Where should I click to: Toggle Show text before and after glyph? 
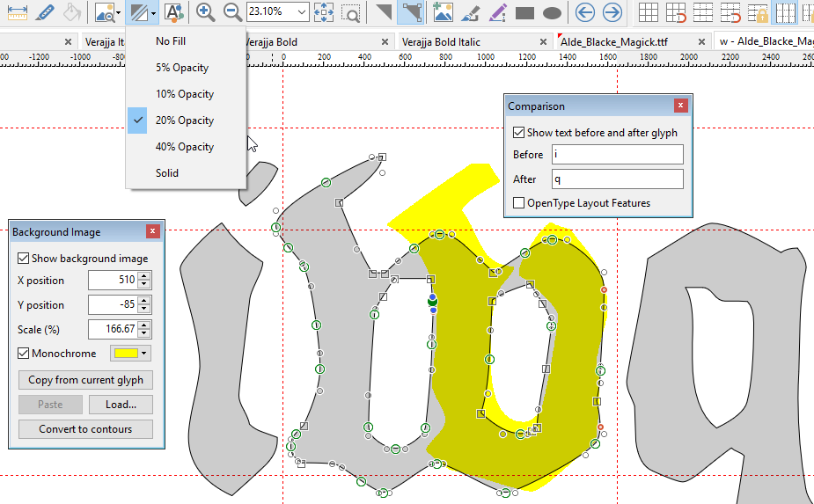pyautogui.click(x=518, y=132)
